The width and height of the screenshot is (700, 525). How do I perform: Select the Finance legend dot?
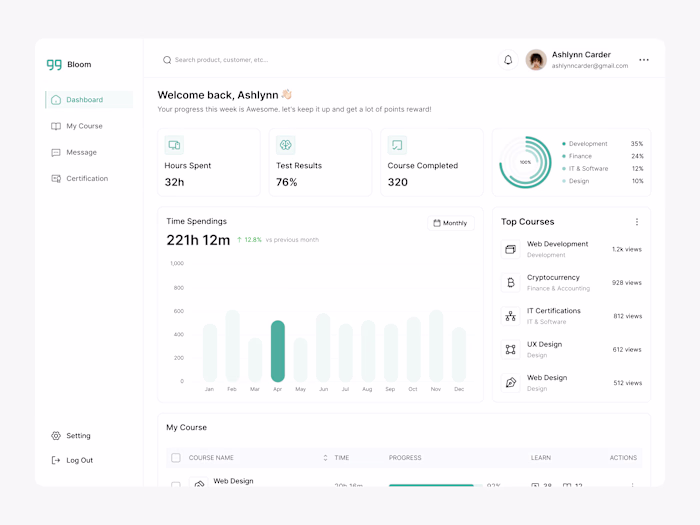[x=564, y=156]
